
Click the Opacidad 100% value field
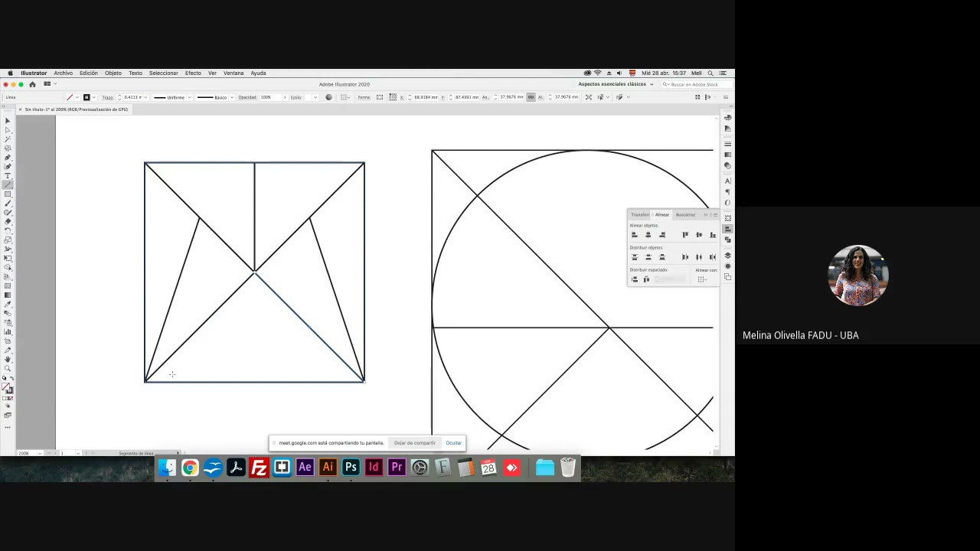click(x=270, y=97)
